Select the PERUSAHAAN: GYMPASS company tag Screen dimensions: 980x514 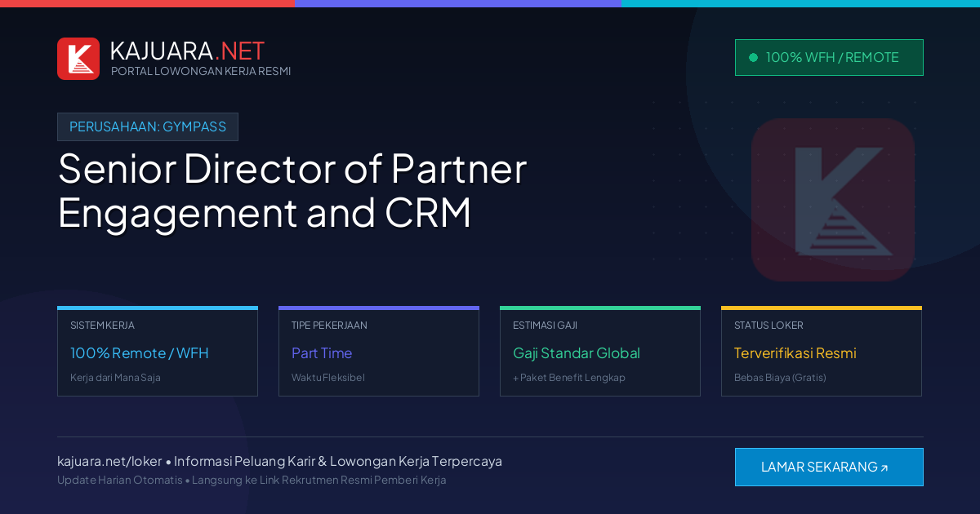pyautogui.click(x=148, y=126)
